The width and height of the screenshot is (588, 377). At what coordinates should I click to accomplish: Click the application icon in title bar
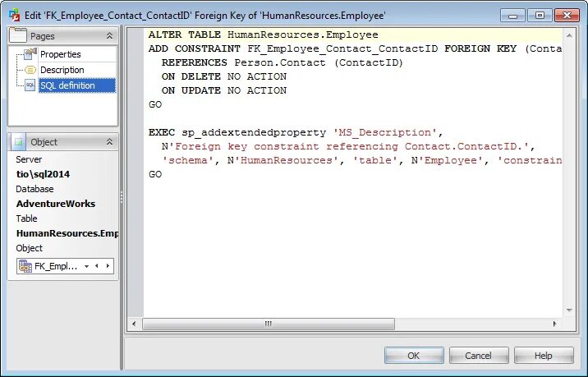[15, 15]
